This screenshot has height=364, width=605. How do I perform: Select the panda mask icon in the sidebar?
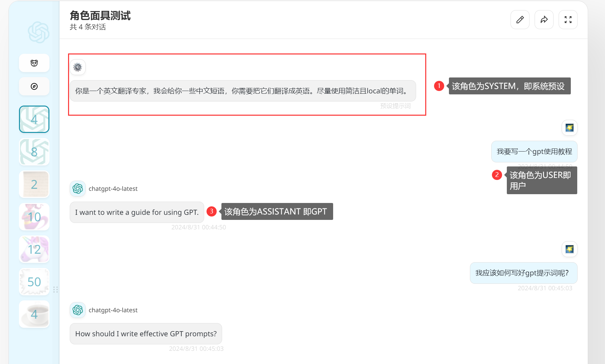point(34,63)
